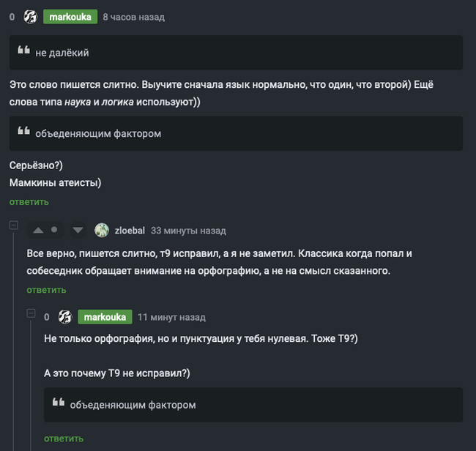The width and height of the screenshot is (476, 451).
Task: Click markouka's avatar in the top comment
Action: [x=31, y=17]
